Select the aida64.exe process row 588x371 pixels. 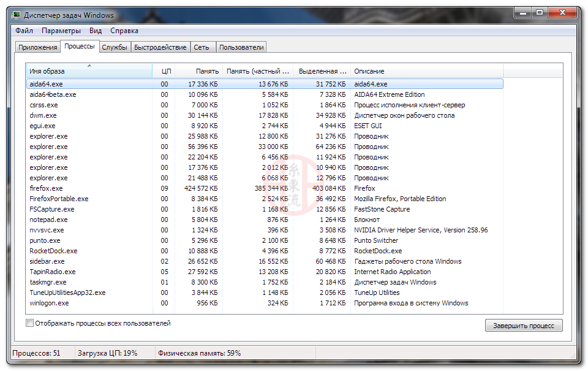click(265, 84)
